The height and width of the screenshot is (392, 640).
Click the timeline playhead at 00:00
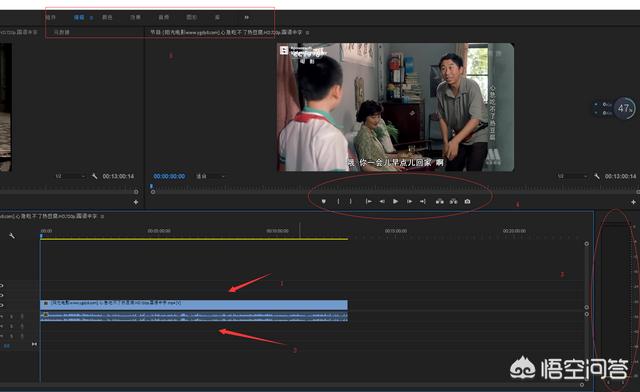pyautogui.click(x=41, y=236)
